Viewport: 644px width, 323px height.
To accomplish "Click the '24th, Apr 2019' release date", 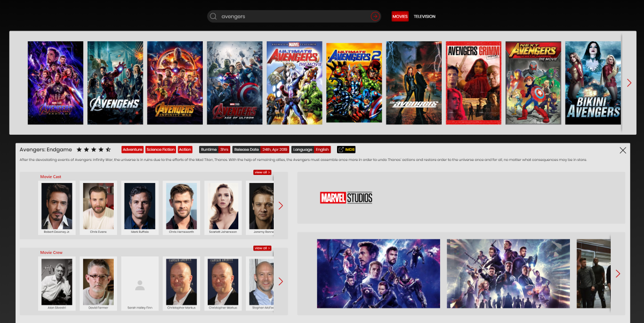I will (275, 150).
